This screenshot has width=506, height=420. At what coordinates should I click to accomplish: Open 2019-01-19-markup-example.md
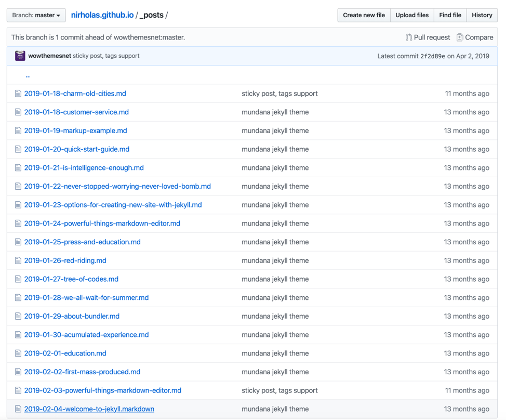[75, 131]
